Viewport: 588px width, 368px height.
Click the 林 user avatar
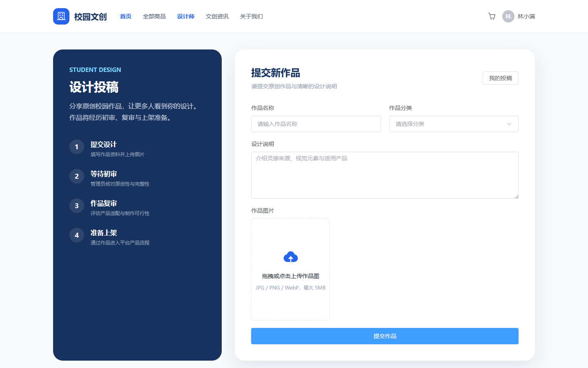[x=508, y=16]
